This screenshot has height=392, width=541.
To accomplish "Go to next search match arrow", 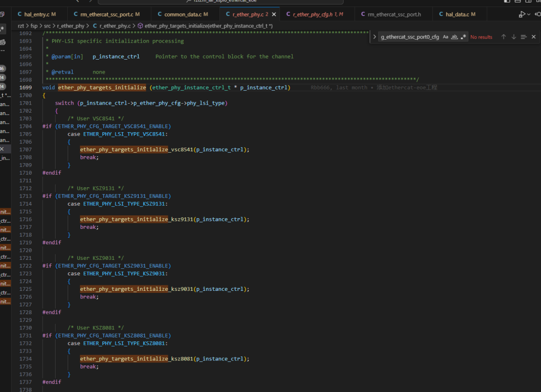I will click(513, 37).
